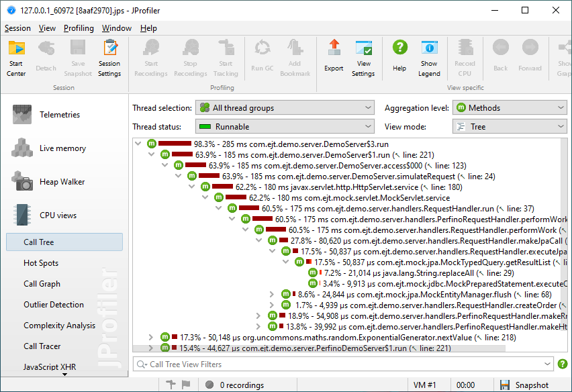Click the Show Legend icon
This screenshot has height=392, width=572.
pos(429,48)
